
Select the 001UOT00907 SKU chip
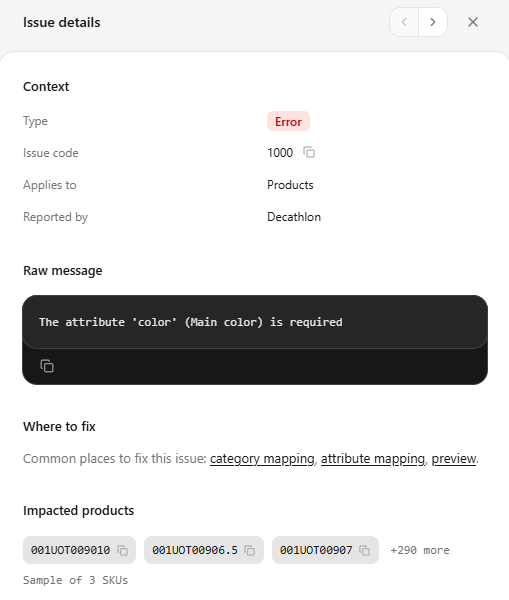click(x=325, y=550)
